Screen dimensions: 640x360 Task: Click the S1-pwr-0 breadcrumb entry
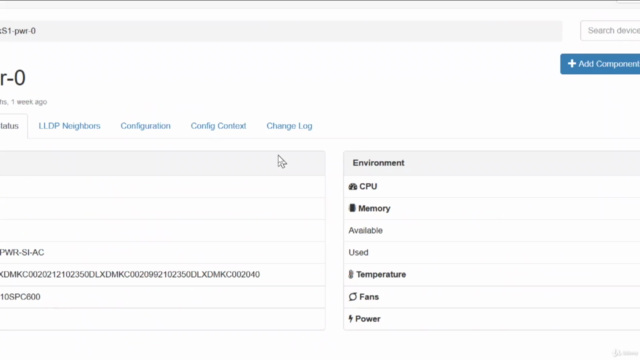(18, 31)
